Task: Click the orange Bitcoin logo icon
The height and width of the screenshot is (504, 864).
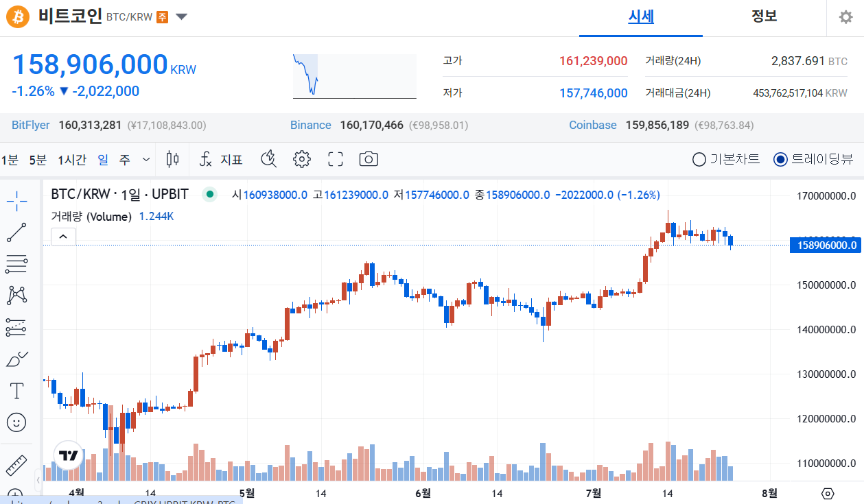Action: tap(19, 16)
